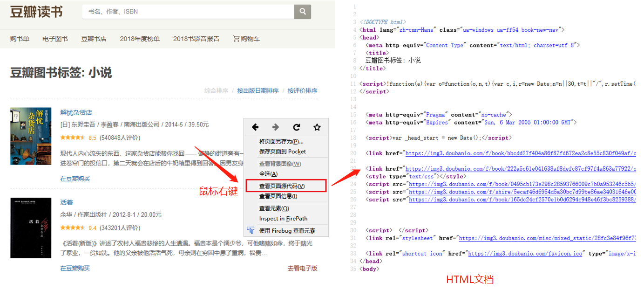Click the 9.4 rating stars of 活着
This screenshot has height=297, width=644.
pos(73,228)
